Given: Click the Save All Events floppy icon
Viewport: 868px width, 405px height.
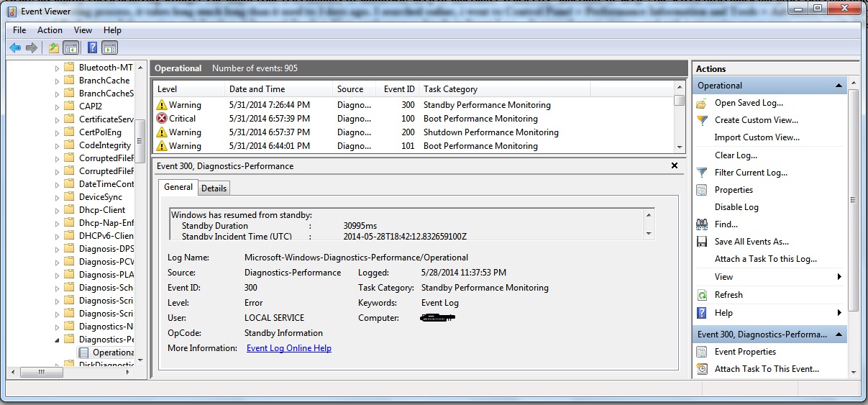Looking at the screenshot, I should click(702, 242).
